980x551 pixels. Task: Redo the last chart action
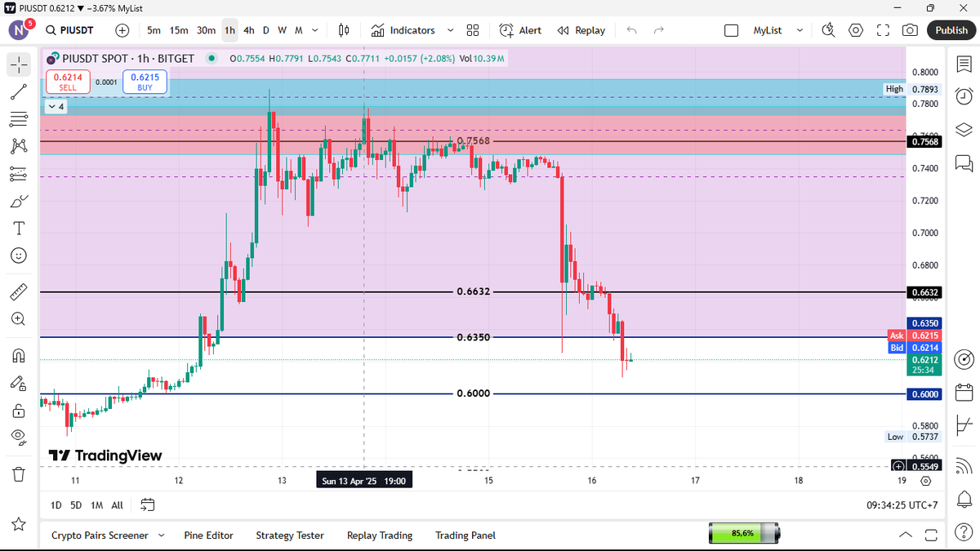coord(658,30)
